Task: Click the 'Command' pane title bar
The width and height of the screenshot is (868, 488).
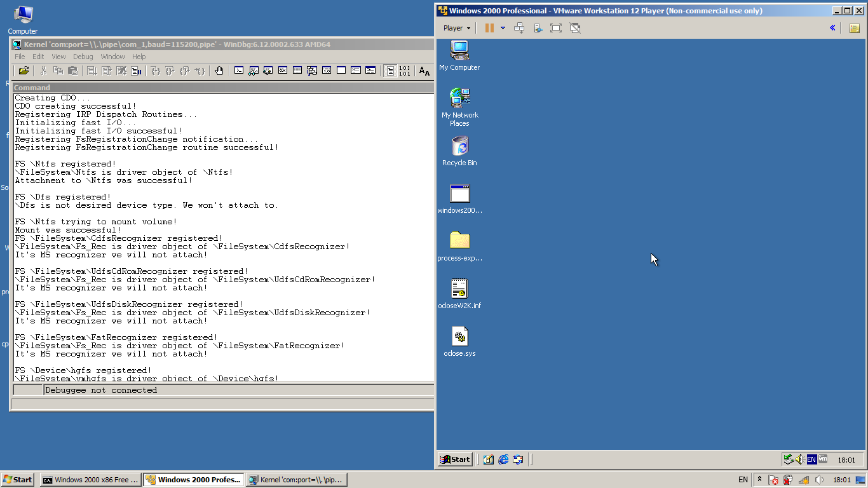Action: click(223, 88)
